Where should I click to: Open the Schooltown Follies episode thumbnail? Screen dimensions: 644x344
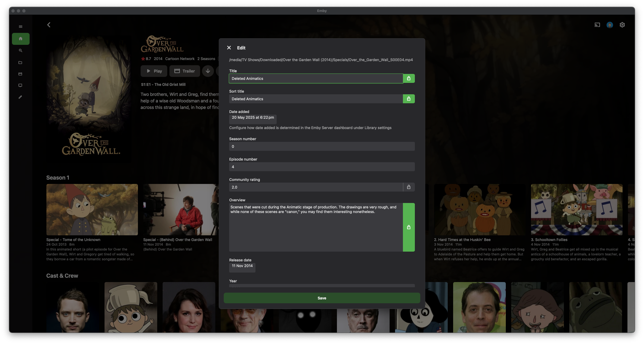(576, 209)
